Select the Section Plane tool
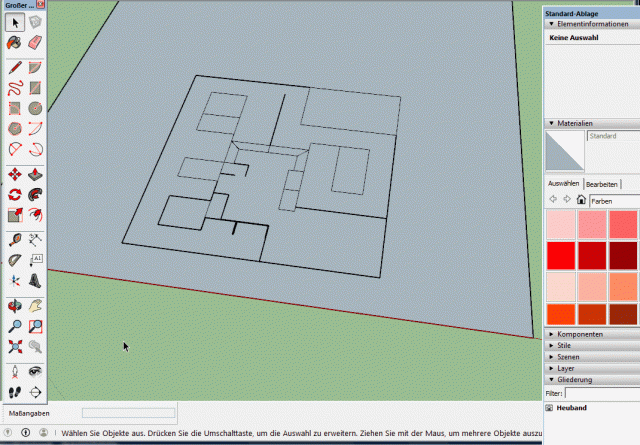Image resolution: width=640 pixels, height=445 pixels. [x=35, y=392]
